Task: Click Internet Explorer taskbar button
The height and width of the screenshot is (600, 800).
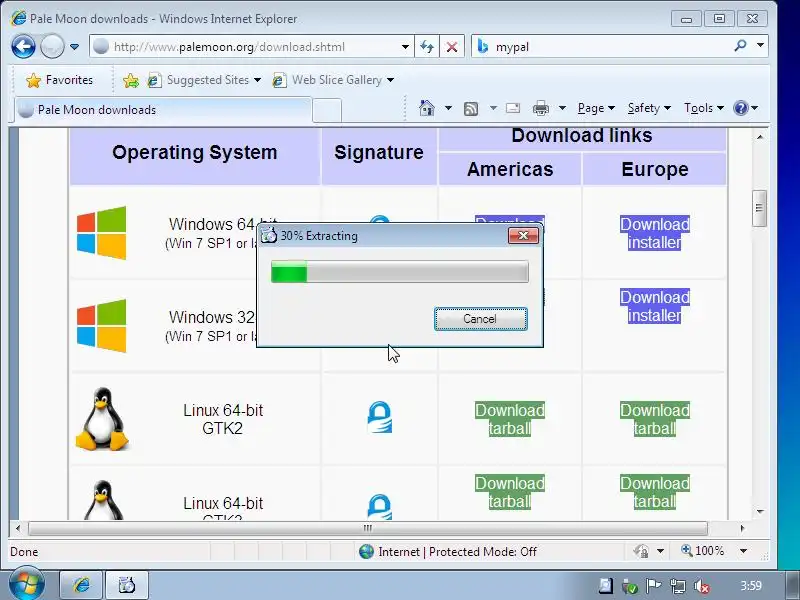Action: 81,585
